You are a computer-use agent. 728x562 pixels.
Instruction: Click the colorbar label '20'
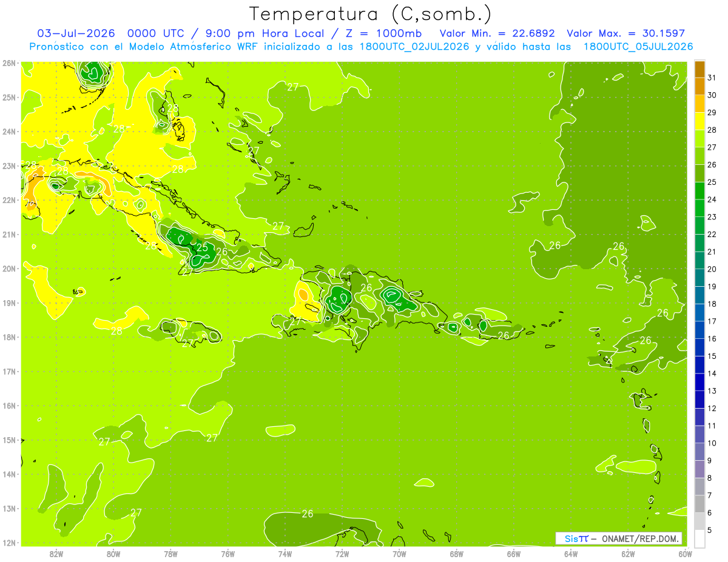coord(712,269)
